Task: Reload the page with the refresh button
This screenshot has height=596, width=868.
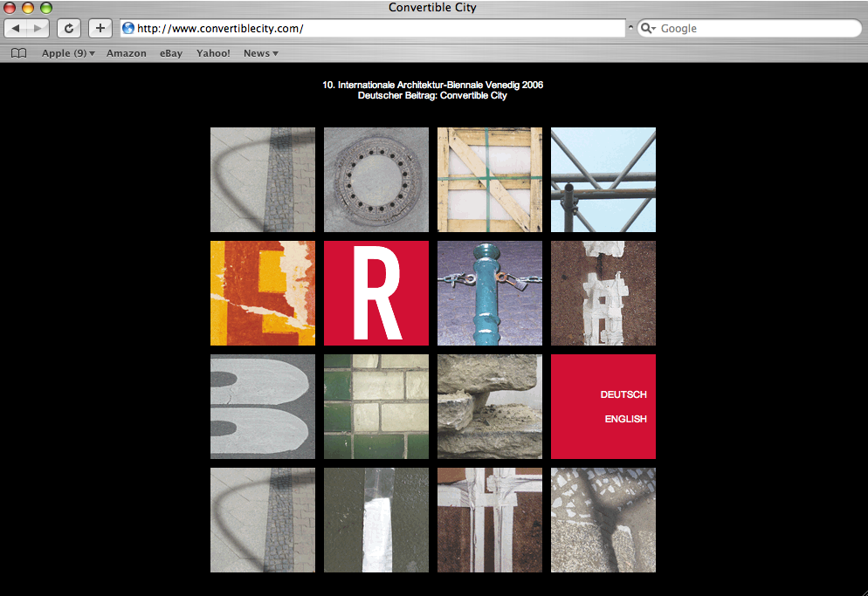Action: [x=69, y=29]
